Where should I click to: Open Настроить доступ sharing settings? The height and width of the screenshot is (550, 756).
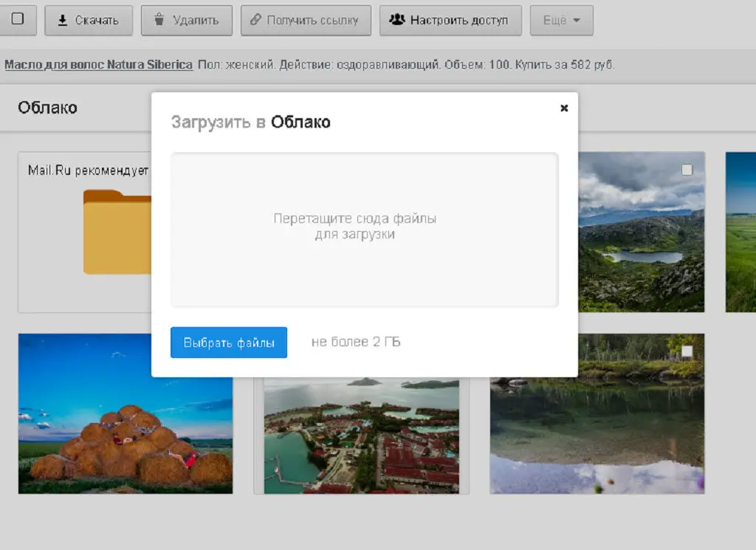click(x=450, y=20)
